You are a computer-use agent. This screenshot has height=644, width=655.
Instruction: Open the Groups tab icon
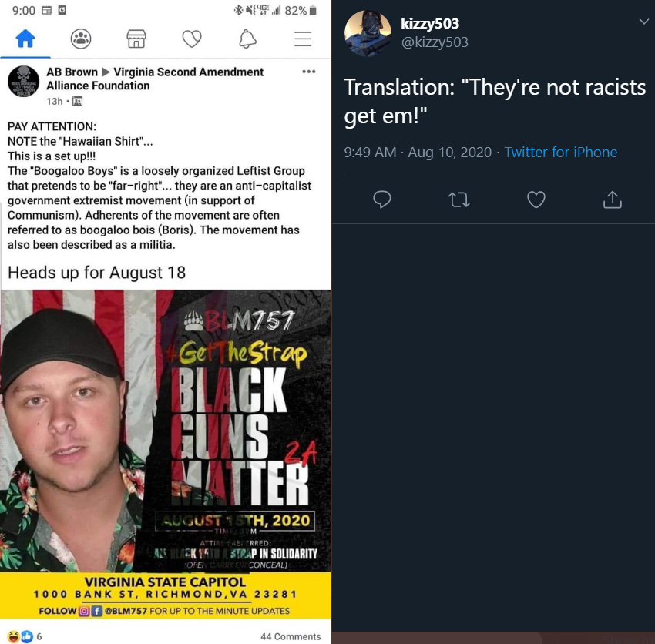(81, 39)
